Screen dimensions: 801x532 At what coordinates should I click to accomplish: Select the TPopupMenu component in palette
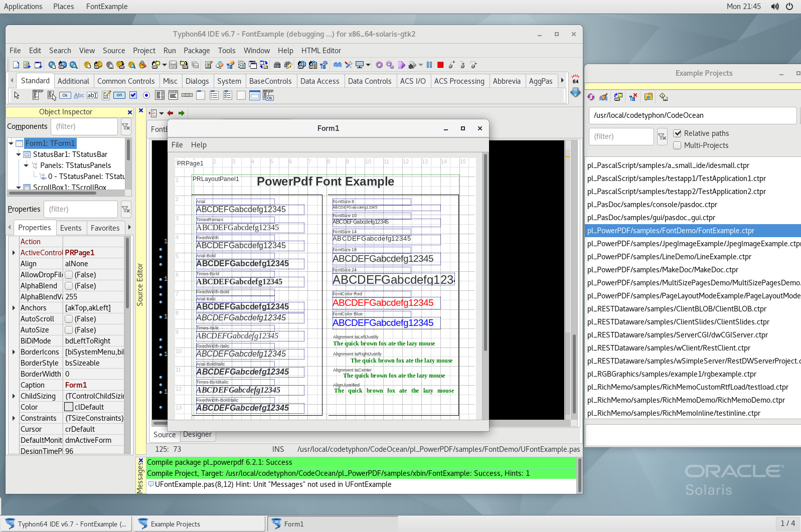pyautogui.click(x=51, y=95)
